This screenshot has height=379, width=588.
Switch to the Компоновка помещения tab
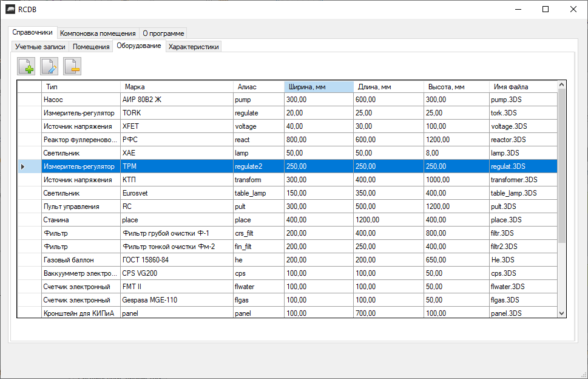[98, 33]
